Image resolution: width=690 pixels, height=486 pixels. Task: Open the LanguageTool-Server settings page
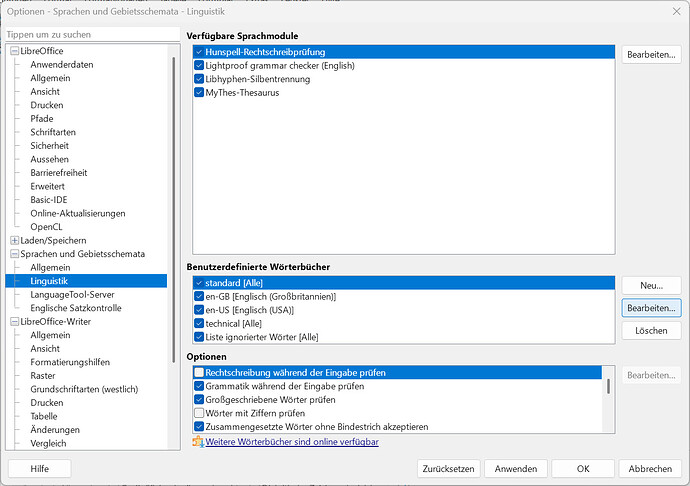[72, 294]
